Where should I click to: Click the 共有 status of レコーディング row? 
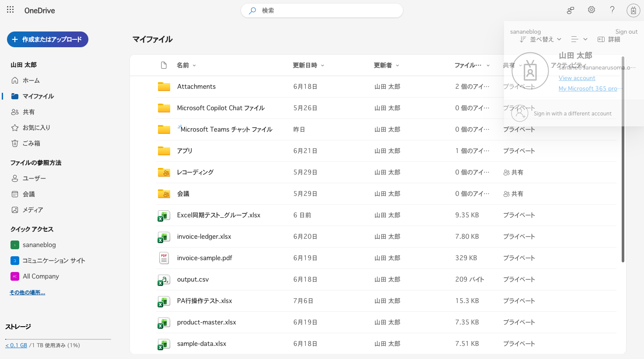(513, 172)
